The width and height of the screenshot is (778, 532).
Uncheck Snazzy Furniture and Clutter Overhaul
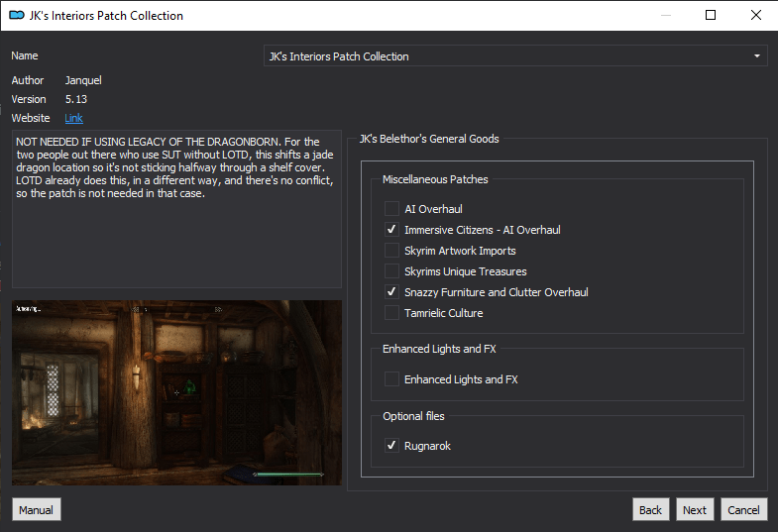point(391,292)
